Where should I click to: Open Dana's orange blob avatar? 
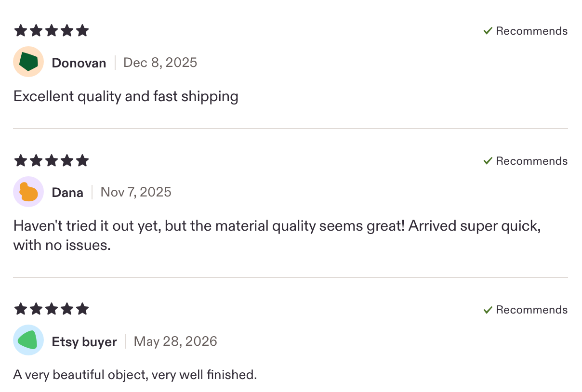(x=28, y=192)
